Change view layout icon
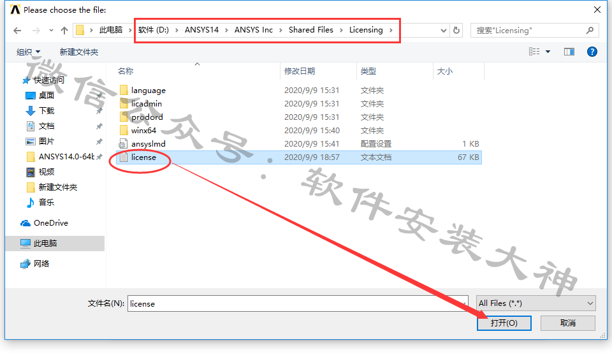This screenshot has height=364, width=612. (534, 52)
